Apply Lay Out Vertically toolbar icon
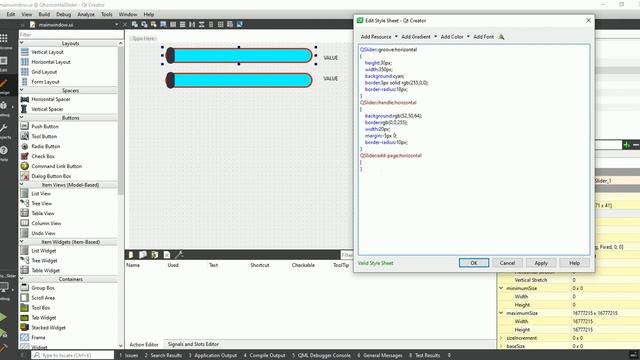The height and width of the screenshot is (360, 640). coord(182,24)
